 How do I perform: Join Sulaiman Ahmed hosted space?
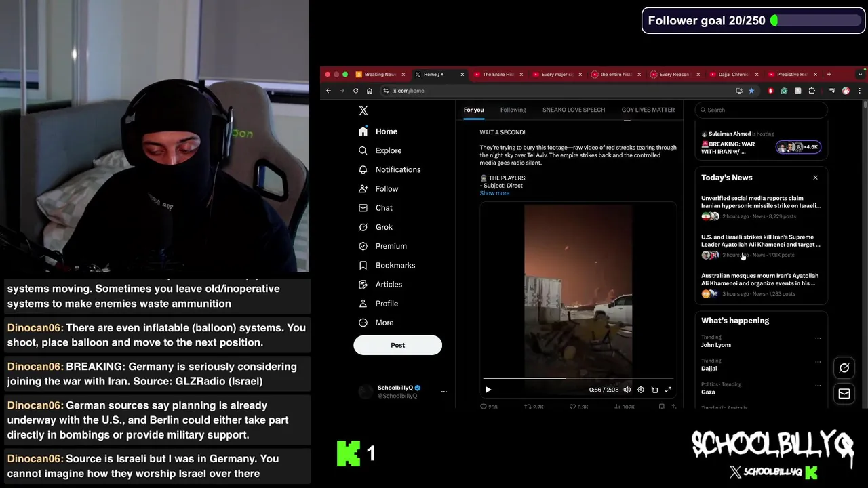point(761,144)
